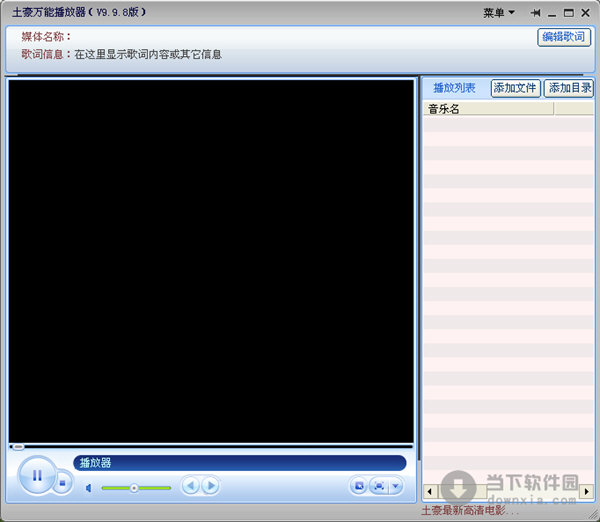Mute audio via the speaker icon
The height and width of the screenshot is (522, 600).
tap(89, 488)
